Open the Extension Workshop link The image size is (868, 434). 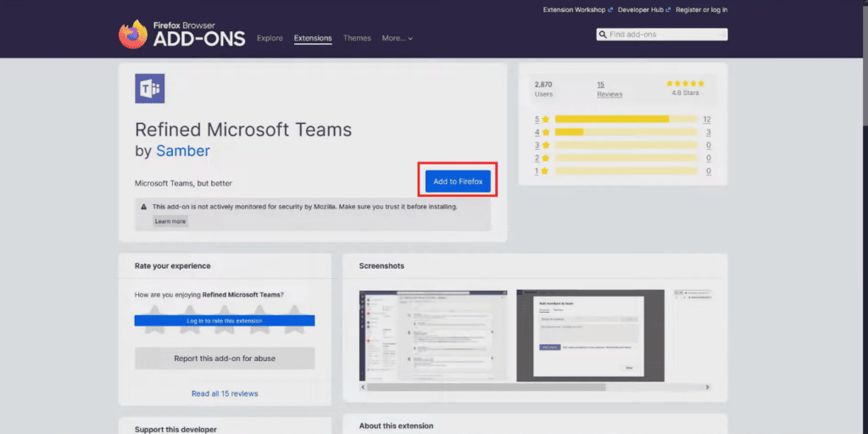578,9
